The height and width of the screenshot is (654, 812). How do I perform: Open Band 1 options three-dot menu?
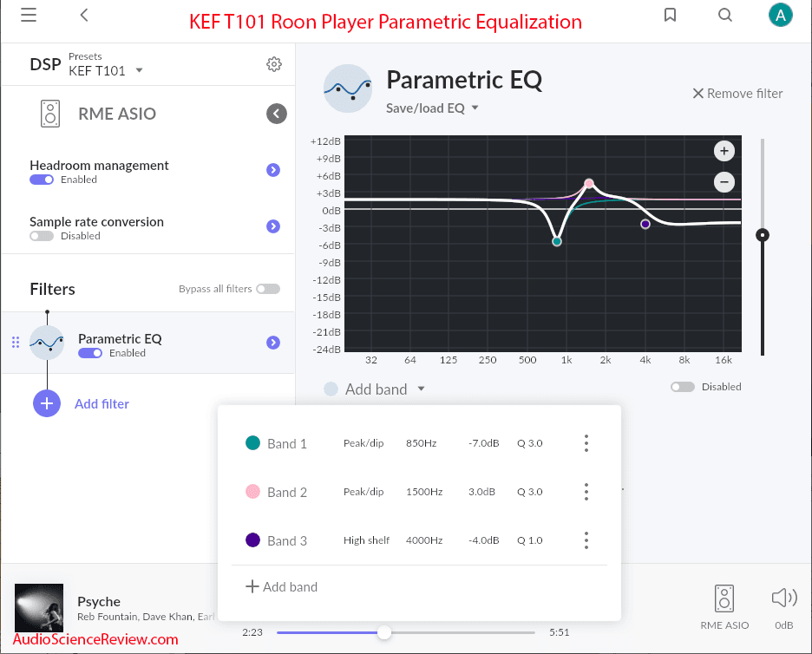586,443
